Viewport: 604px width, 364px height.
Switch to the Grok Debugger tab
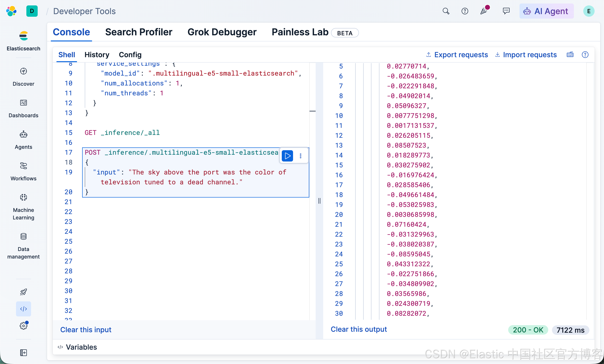222,32
